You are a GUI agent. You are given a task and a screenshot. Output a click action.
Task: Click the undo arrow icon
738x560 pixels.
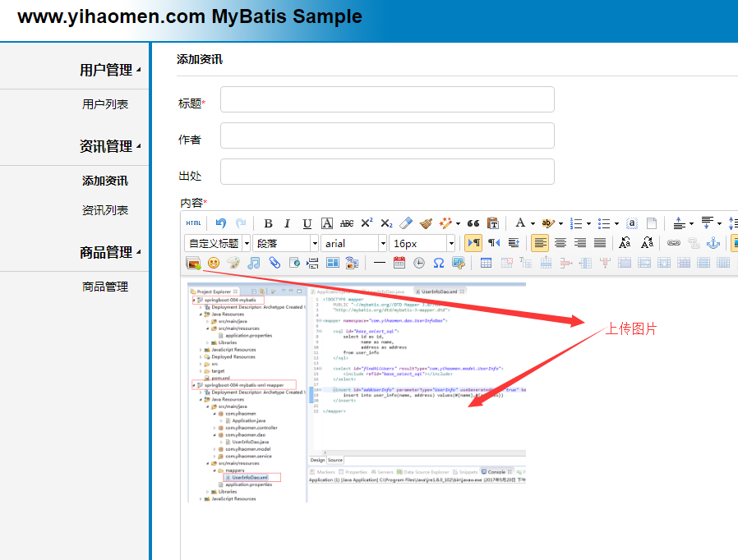(221, 223)
